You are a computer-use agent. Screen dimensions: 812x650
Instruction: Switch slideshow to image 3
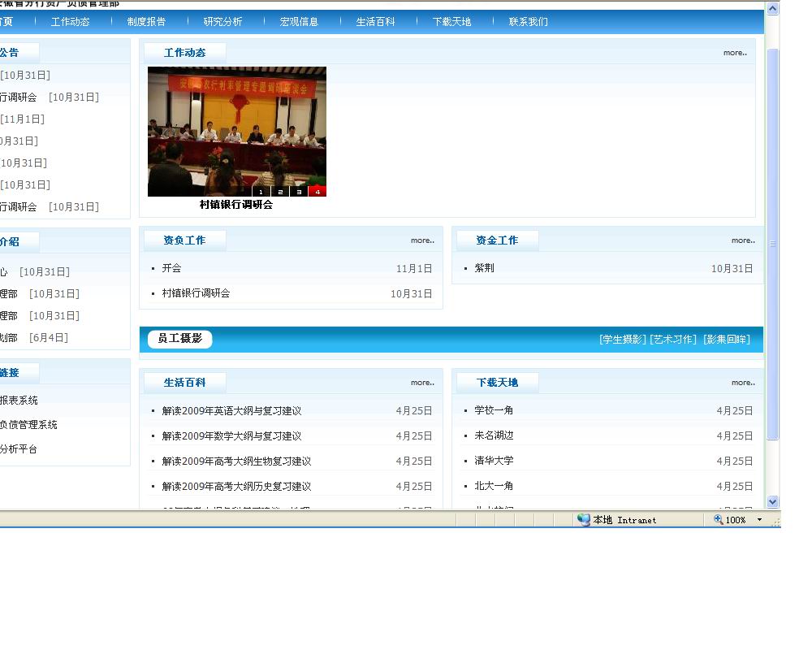tap(299, 192)
